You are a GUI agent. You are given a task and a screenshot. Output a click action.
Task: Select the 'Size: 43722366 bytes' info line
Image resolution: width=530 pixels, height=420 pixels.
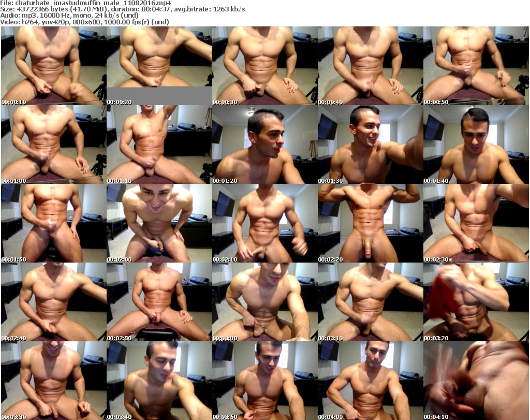122,9
